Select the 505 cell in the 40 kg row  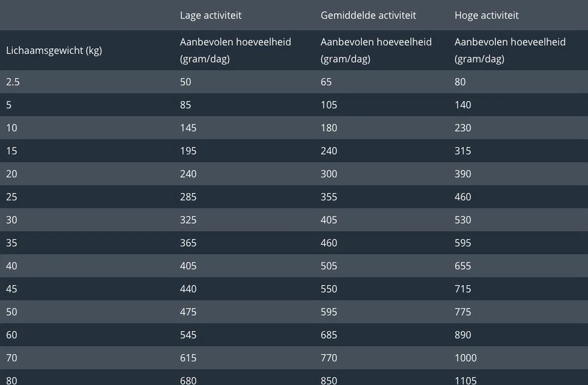click(x=329, y=266)
